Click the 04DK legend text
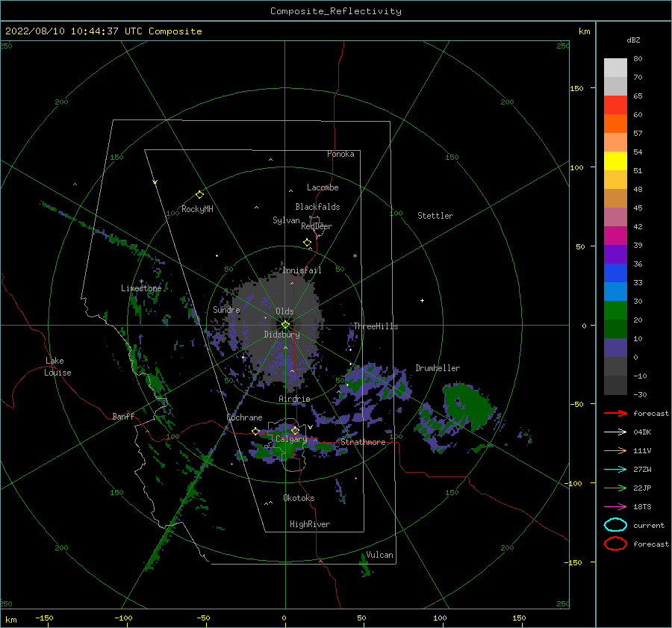 click(x=642, y=432)
